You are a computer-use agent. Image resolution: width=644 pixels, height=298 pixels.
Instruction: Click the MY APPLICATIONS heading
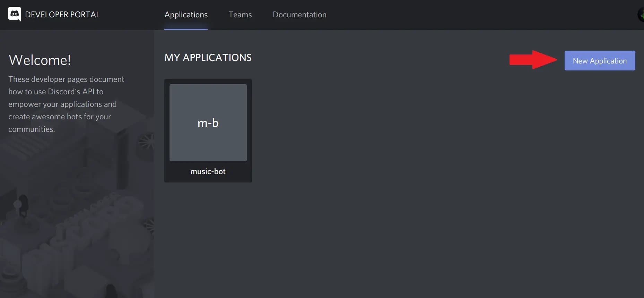(208, 58)
